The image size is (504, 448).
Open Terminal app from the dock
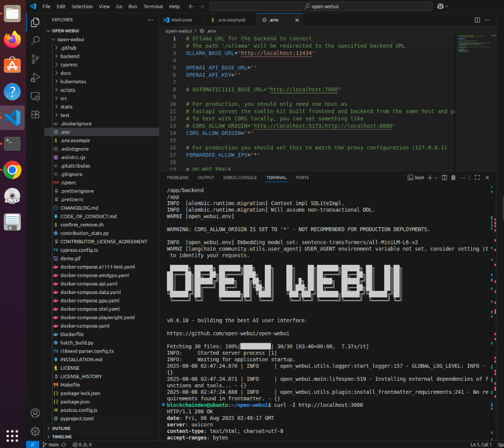12,144
